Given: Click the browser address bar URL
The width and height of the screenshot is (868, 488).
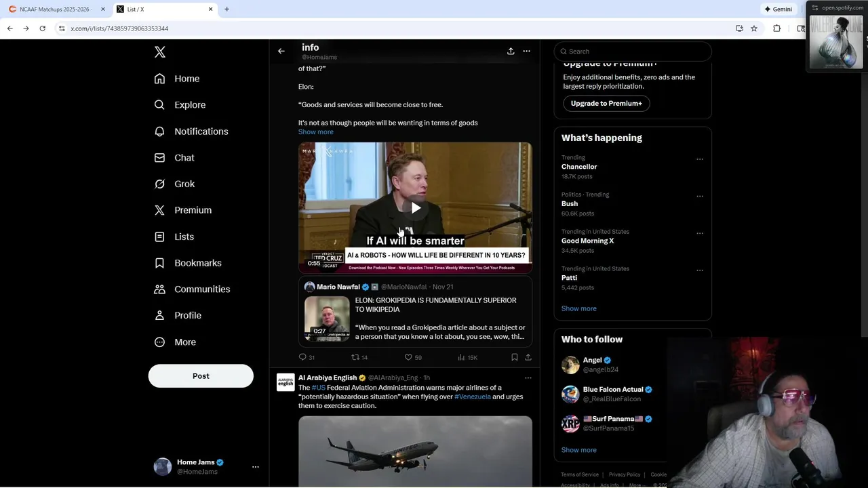Looking at the screenshot, I should click(x=119, y=28).
